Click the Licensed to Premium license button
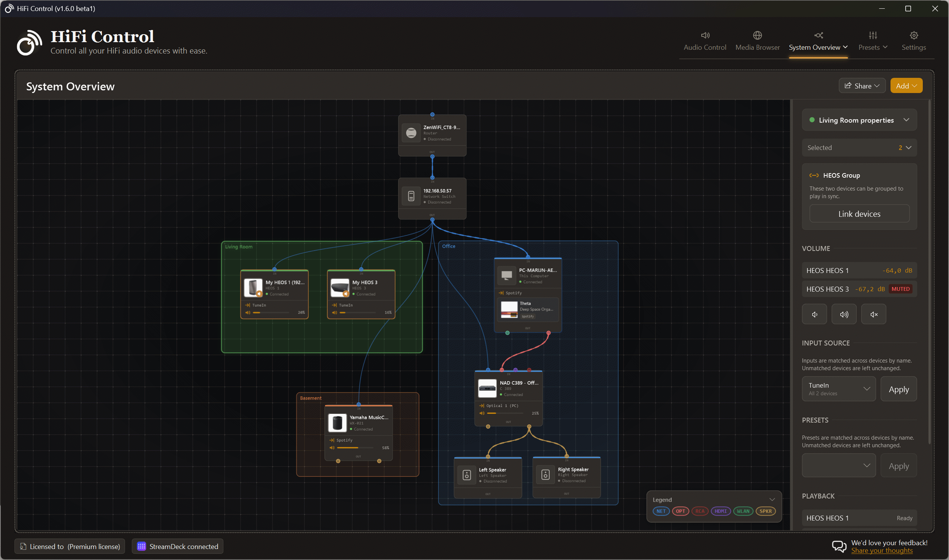The height and width of the screenshot is (560, 949). click(x=70, y=546)
